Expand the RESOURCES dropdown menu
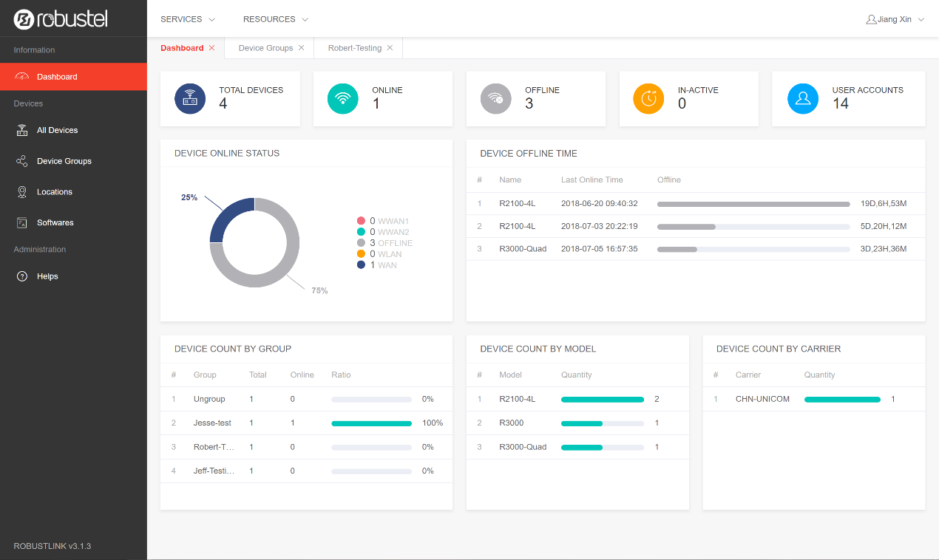Viewport: 939px width, 560px height. click(x=275, y=19)
